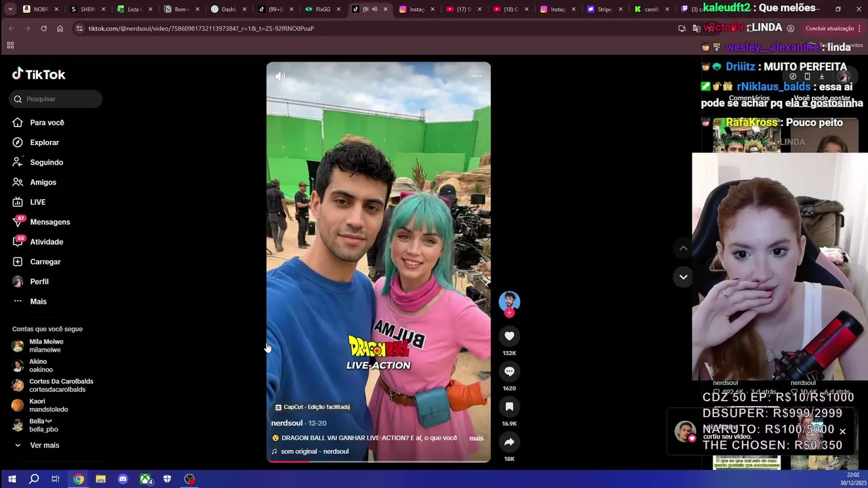Go to the previous video with up arrow
This screenshot has width=868, height=488.
pos(683,248)
